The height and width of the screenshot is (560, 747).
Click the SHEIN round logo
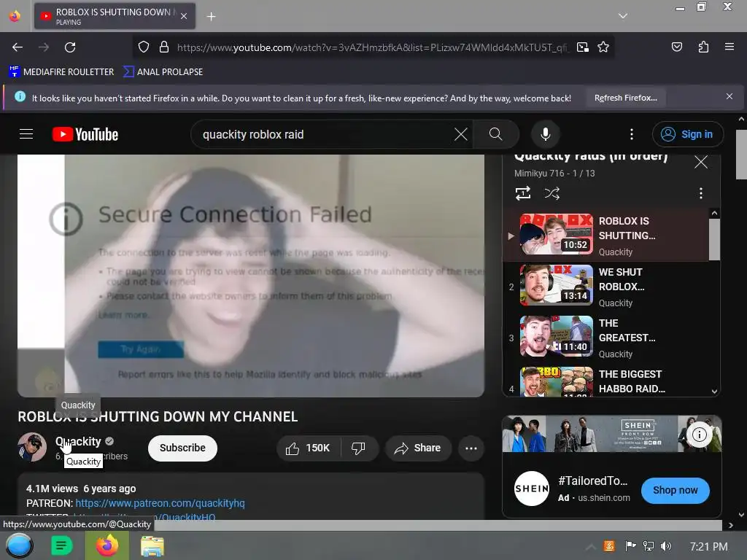(x=532, y=489)
